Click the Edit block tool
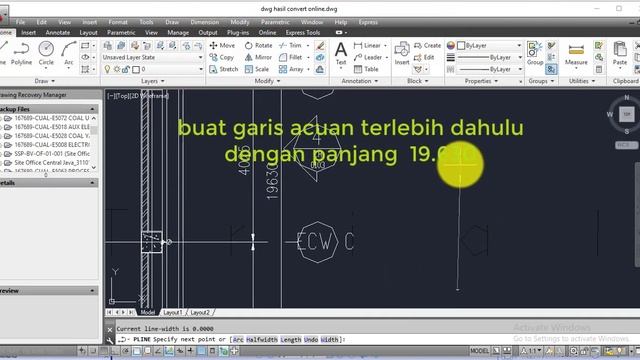Screen dimensions: 640x360 [x=424, y=57]
